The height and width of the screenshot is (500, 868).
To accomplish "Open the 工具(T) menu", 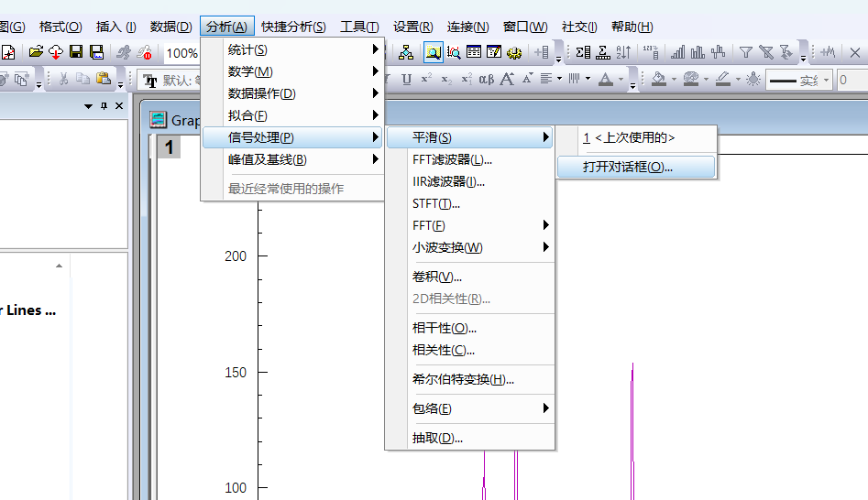I will 359,27.
